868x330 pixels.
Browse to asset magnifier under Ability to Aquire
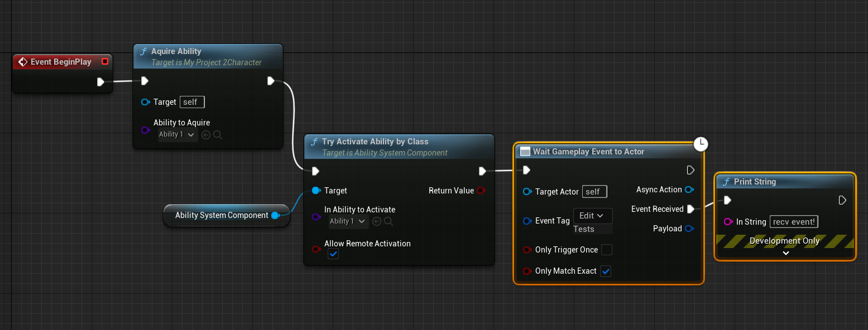click(218, 134)
